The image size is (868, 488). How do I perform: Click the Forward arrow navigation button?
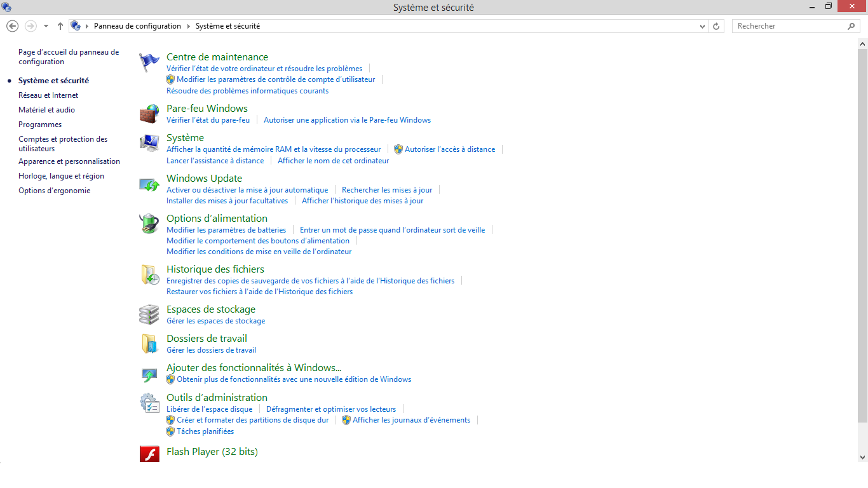[31, 26]
